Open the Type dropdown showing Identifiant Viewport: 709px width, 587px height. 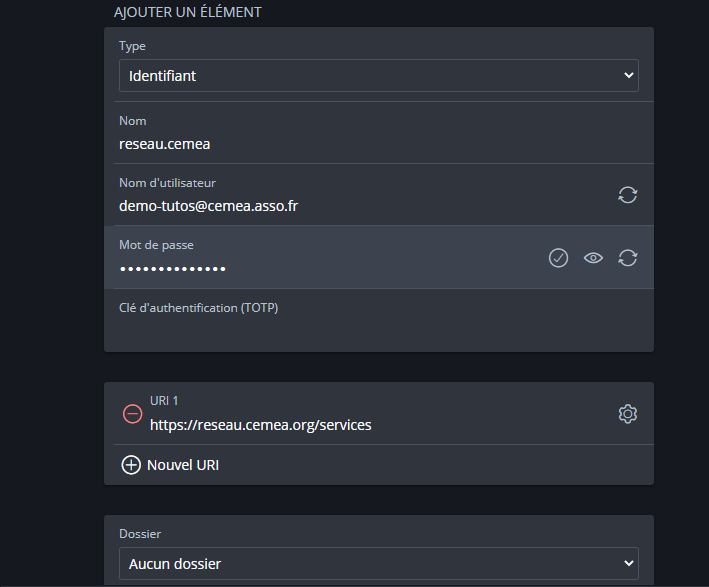coord(378,75)
